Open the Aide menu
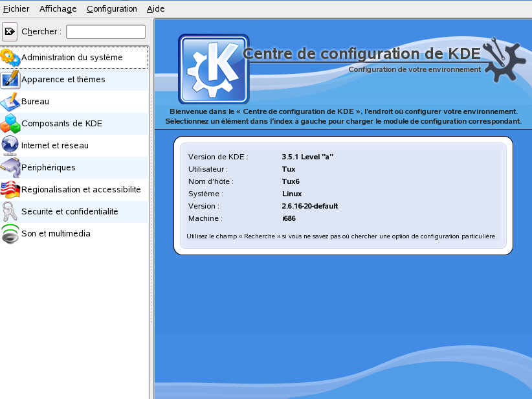 coord(155,8)
